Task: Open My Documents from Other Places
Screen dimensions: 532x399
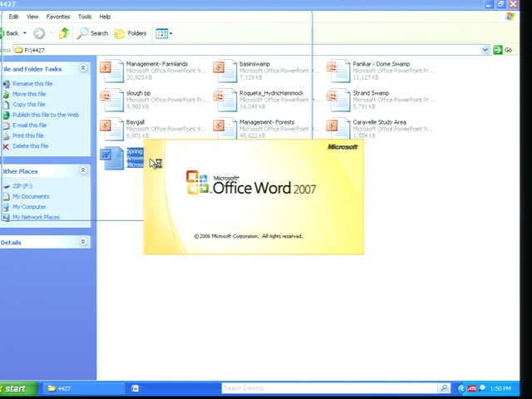Action: pos(31,196)
